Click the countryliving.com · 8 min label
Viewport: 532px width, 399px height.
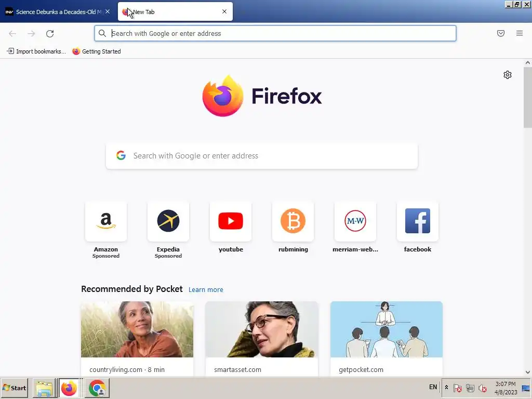127,369
